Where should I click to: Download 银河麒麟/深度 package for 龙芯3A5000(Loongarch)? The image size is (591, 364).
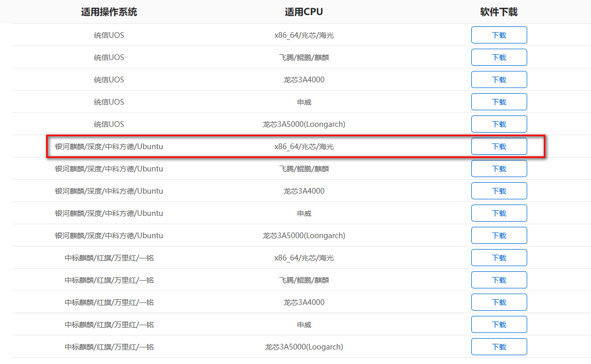click(x=499, y=235)
